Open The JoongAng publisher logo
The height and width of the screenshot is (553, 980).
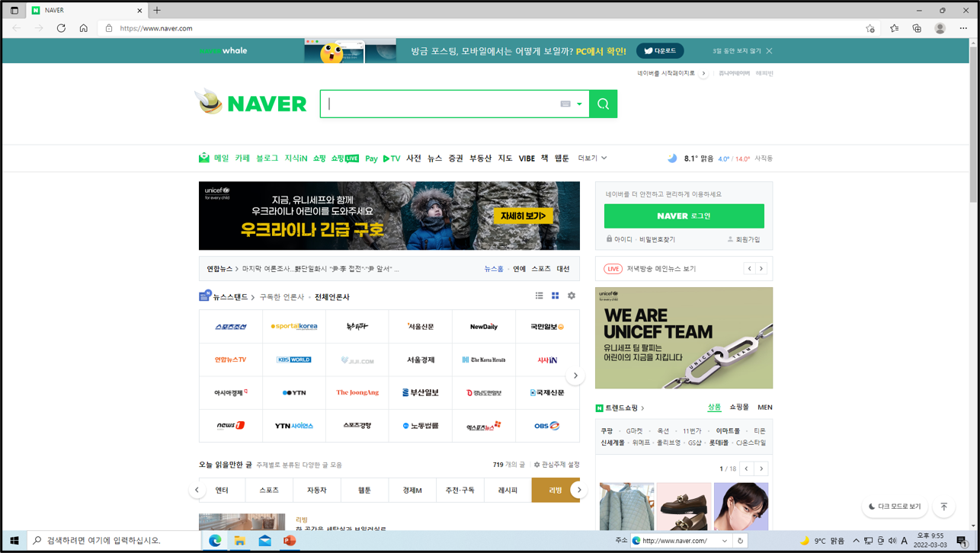(x=357, y=392)
